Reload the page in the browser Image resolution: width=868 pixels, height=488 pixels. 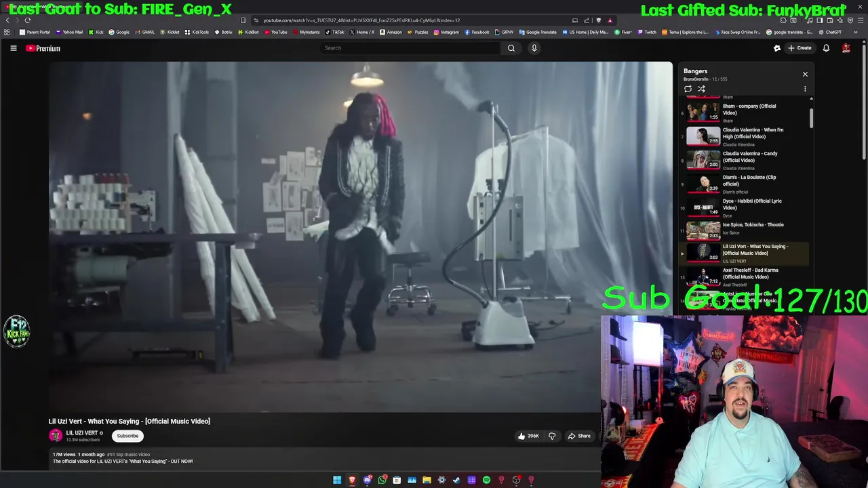[x=28, y=20]
